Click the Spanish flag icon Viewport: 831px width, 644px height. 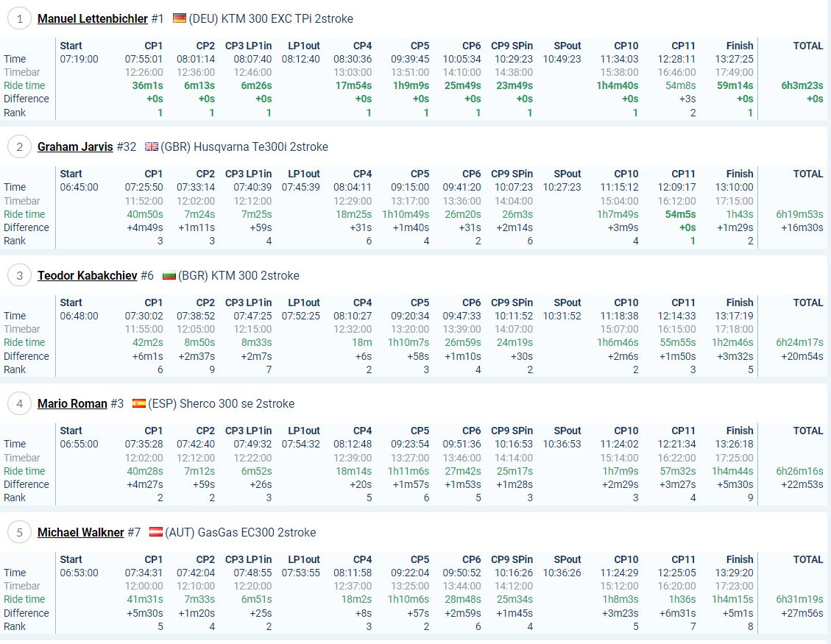139,404
